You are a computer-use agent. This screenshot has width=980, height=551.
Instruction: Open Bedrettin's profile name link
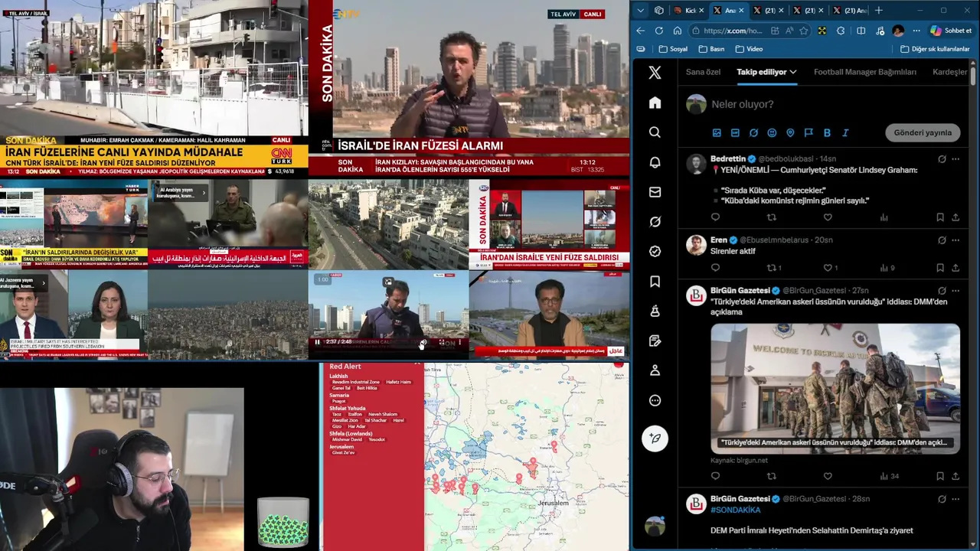pyautogui.click(x=728, y=159)
